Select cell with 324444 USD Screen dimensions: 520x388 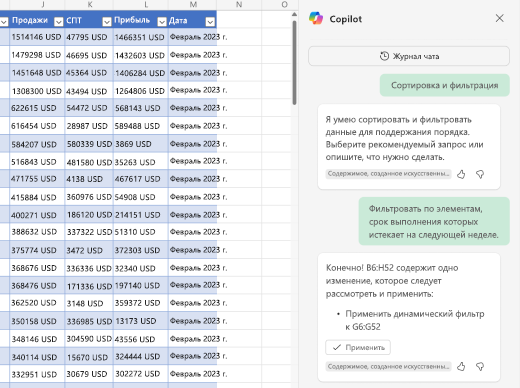pos(141,357)
